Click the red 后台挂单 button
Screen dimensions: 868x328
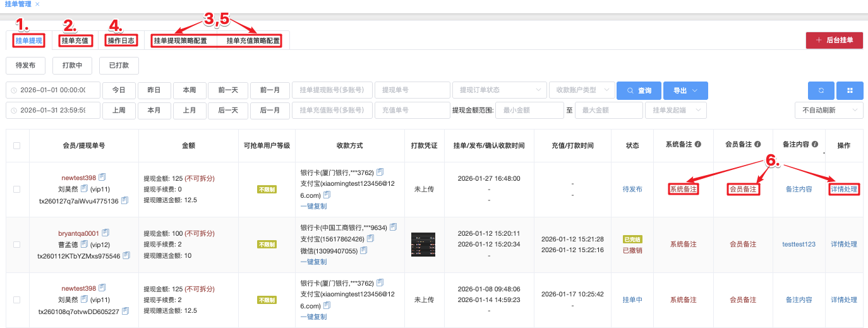pos(834,40)
